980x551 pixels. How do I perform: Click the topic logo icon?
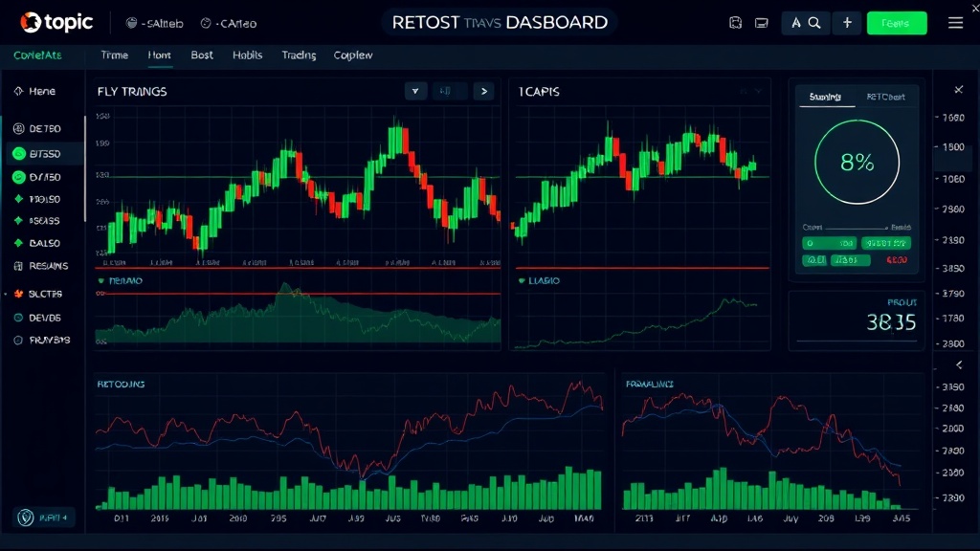30,23
